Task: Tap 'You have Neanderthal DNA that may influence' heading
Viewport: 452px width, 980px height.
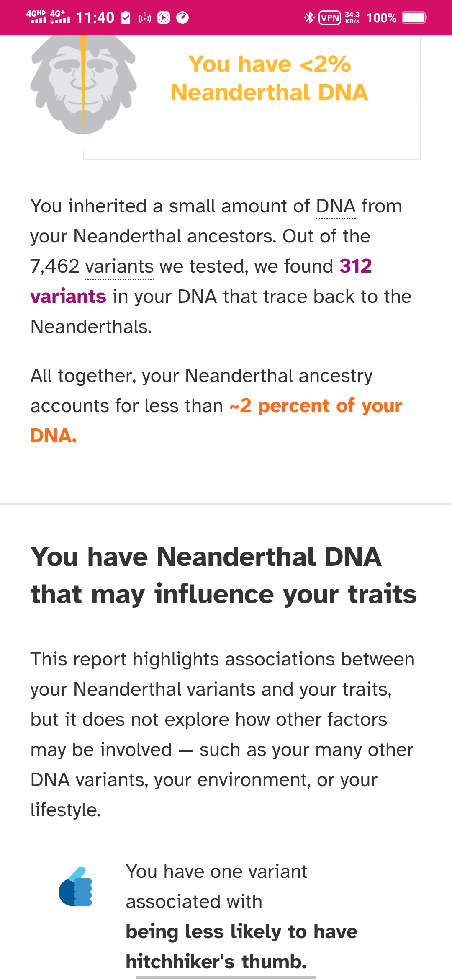Action: click(223, 575)
